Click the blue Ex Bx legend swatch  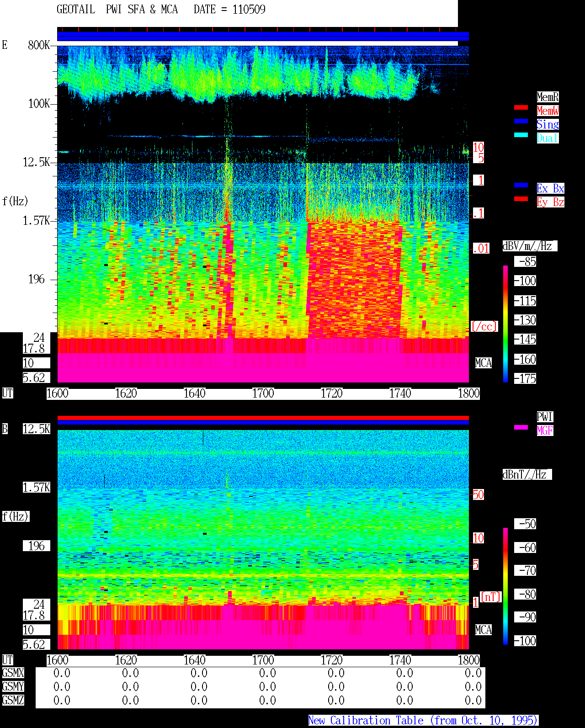(x=521, y=186)
